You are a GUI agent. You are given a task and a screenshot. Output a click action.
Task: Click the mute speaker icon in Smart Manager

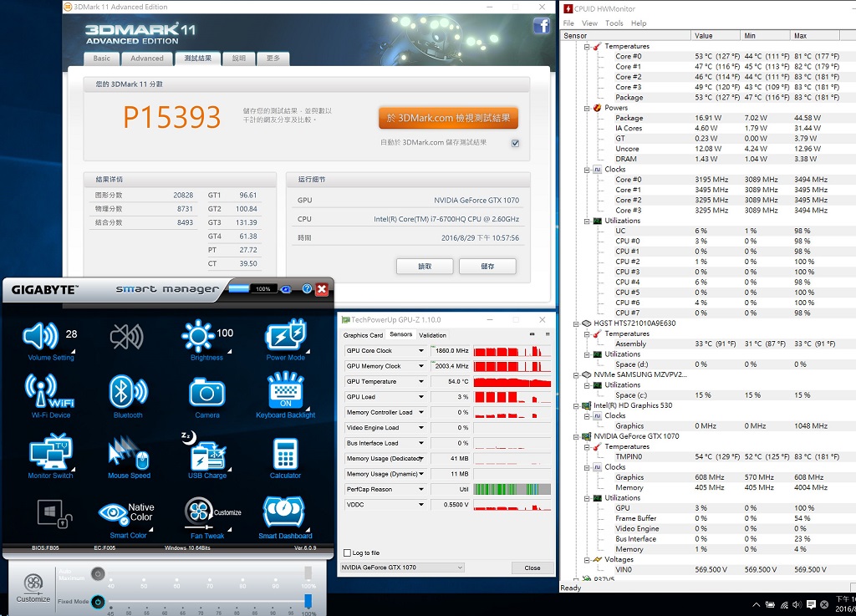click(x=127, y=337)
